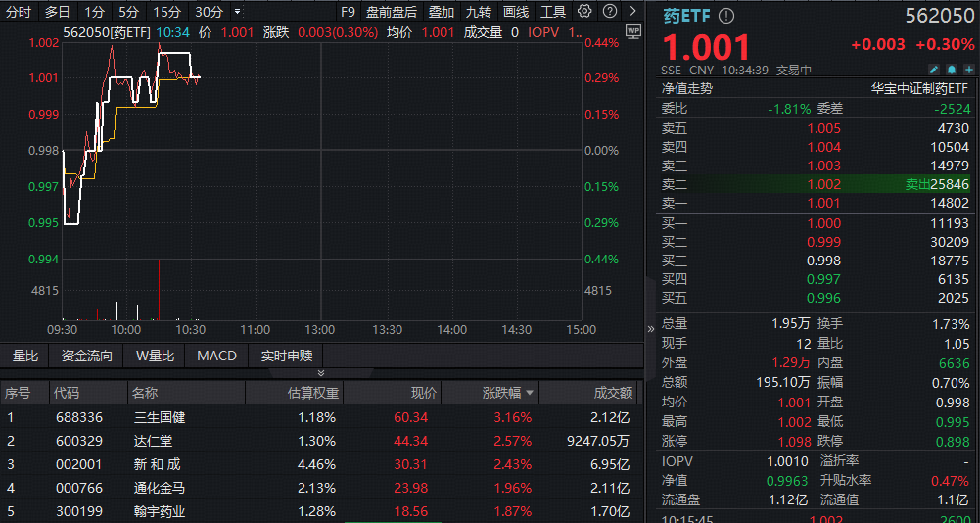Screen dimensions: 980x523
Task: Click the 跌停 limit-down price 0.898
Action: [x=952, y=442]
